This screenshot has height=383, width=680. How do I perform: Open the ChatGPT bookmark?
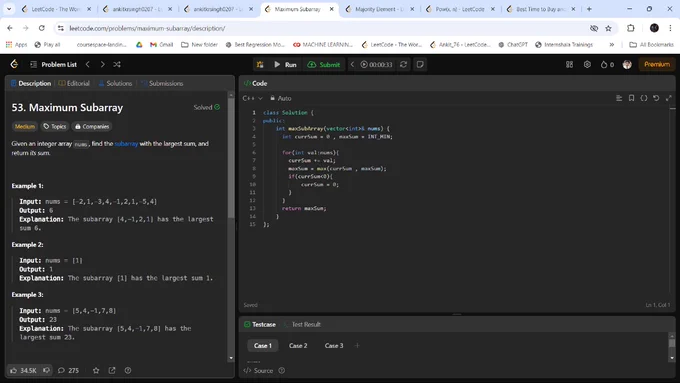coord(513,45)
